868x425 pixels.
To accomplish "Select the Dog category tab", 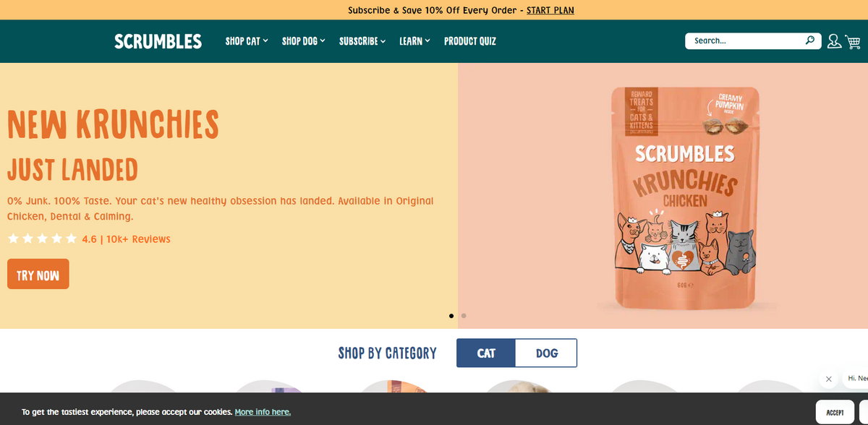I will pos(547,353).
